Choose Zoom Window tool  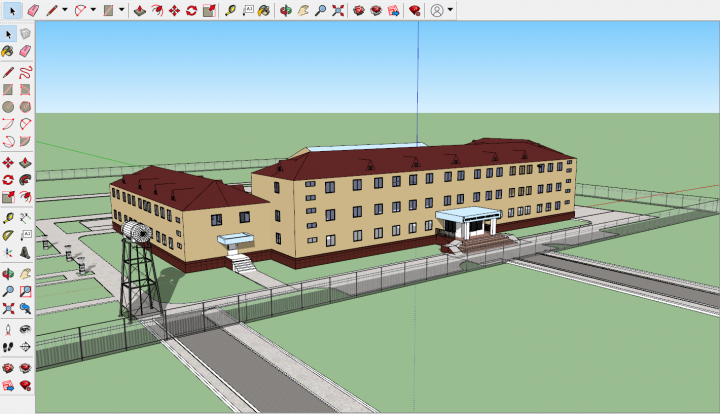(x=25, y=291)
